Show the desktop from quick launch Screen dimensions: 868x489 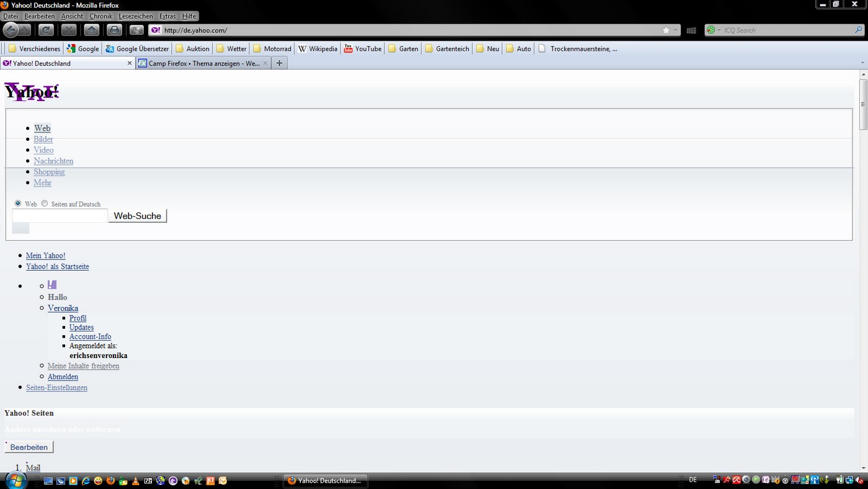(48, 480)
